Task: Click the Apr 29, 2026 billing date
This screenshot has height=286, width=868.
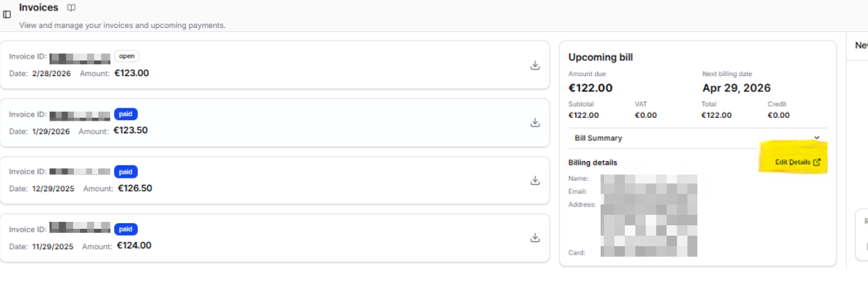Action: [736, 88]
